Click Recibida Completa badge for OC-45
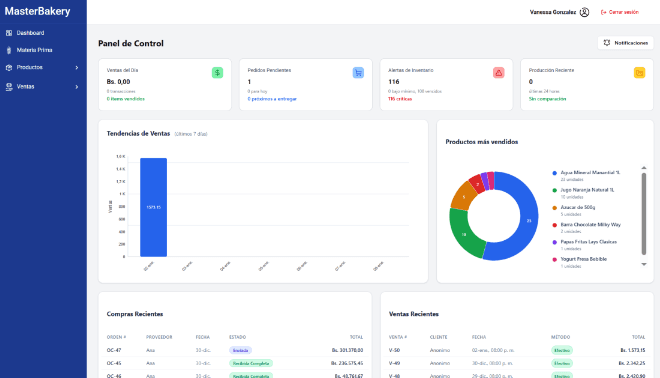Screen dimensions: 660x378 251,363
